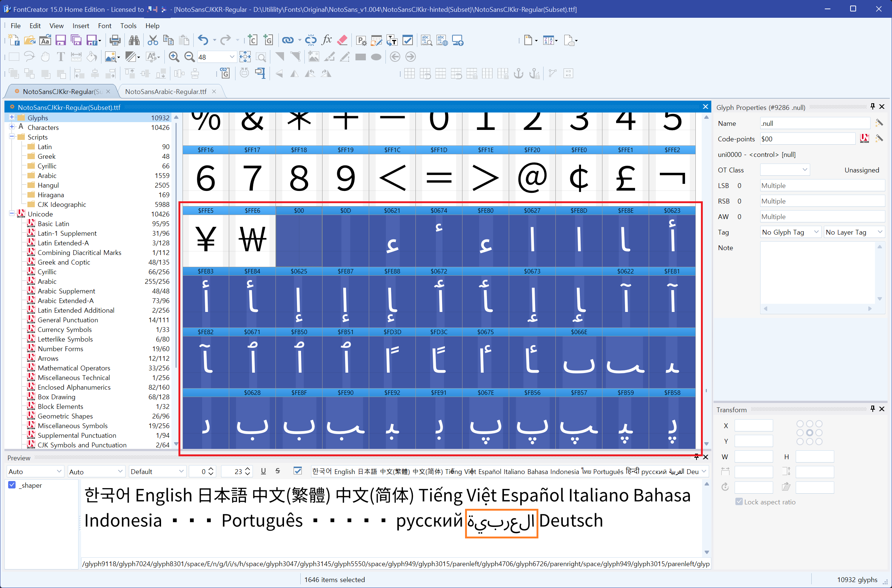The height and width of the screenshot is (588, 892).
Task: Switch to NotoSansArabic-Regular.ttf tab
Action: click(166, 91)
